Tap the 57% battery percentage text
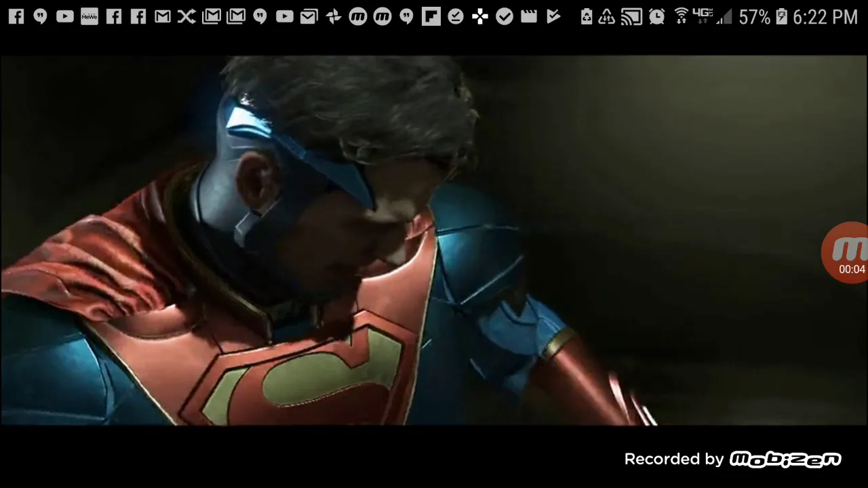The image size is (868, 488). (x=755, y=17)
